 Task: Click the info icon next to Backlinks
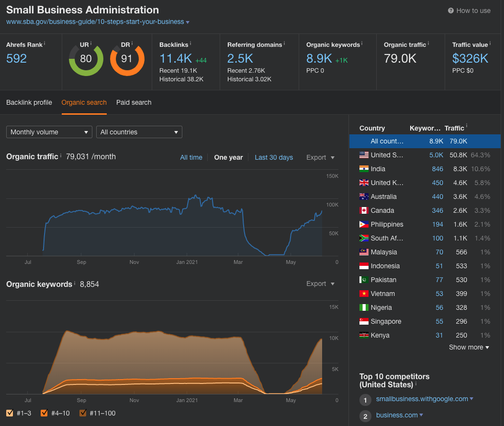pos(190,44)
